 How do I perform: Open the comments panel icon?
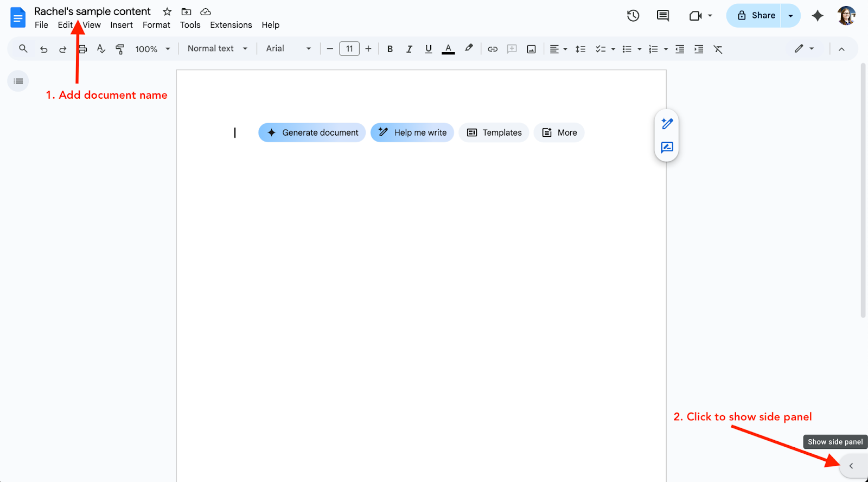(x=662, y=16)
